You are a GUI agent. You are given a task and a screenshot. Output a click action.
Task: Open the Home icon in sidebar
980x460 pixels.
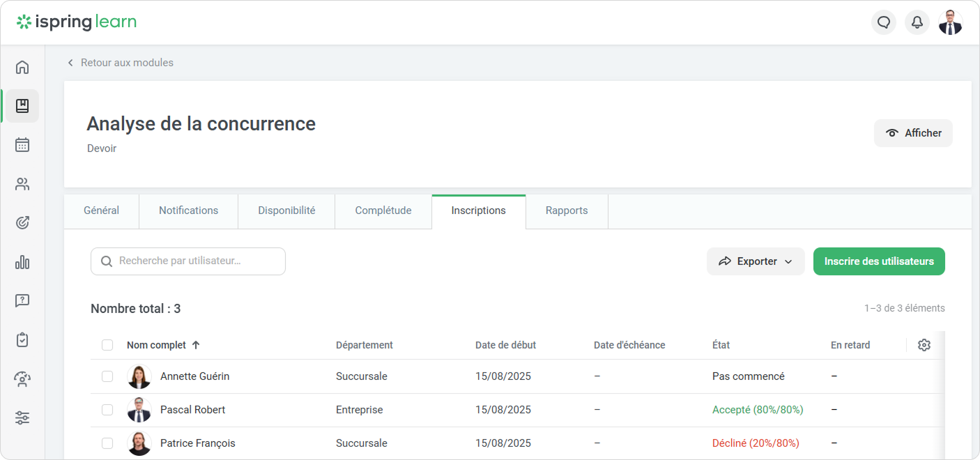coord(22,68)
